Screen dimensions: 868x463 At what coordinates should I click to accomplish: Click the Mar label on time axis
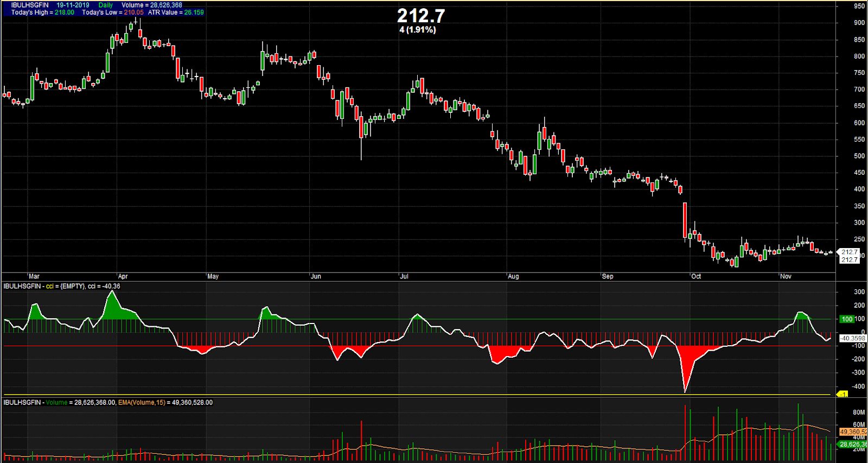[x=34, y=276]
